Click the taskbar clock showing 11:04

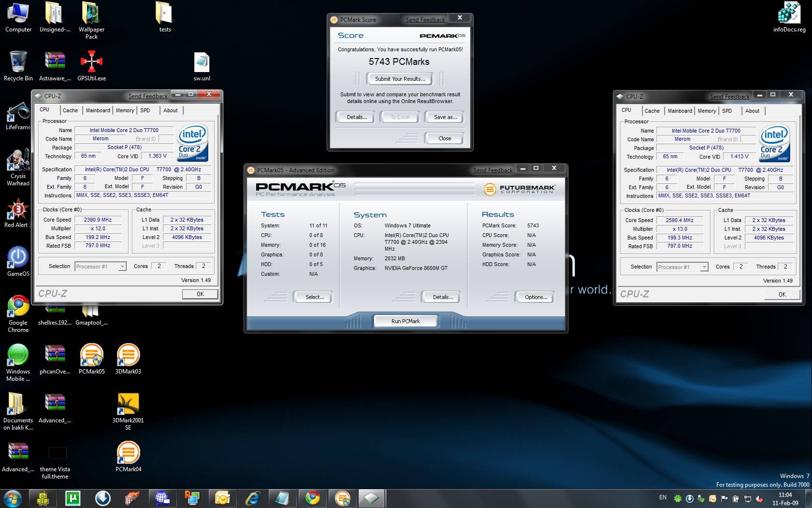785,499
